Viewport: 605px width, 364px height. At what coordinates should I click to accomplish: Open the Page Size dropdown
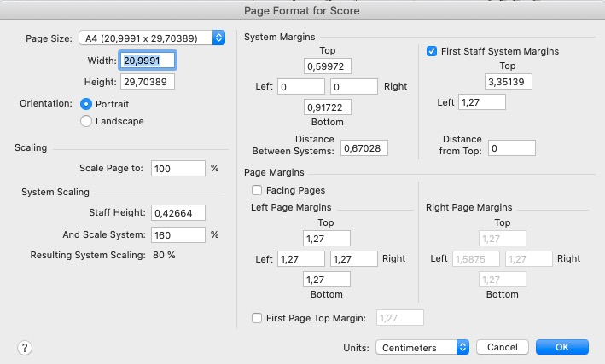coord(151,38)
